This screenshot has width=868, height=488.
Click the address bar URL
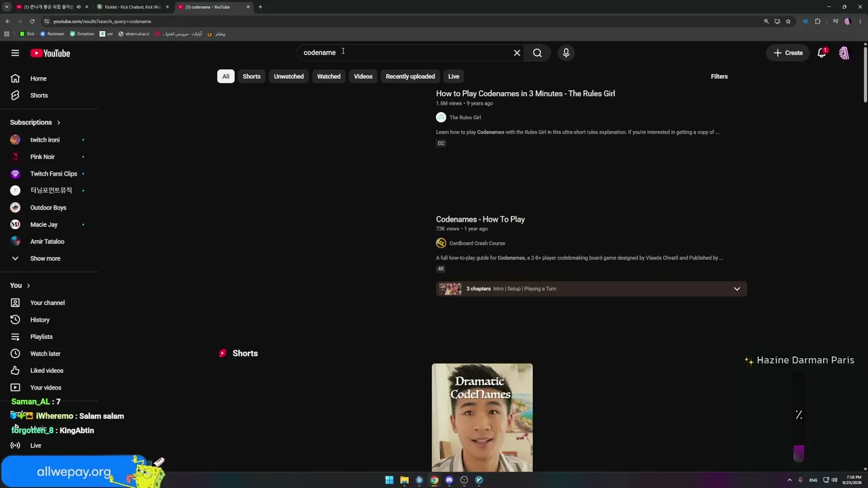coord(102,21)
